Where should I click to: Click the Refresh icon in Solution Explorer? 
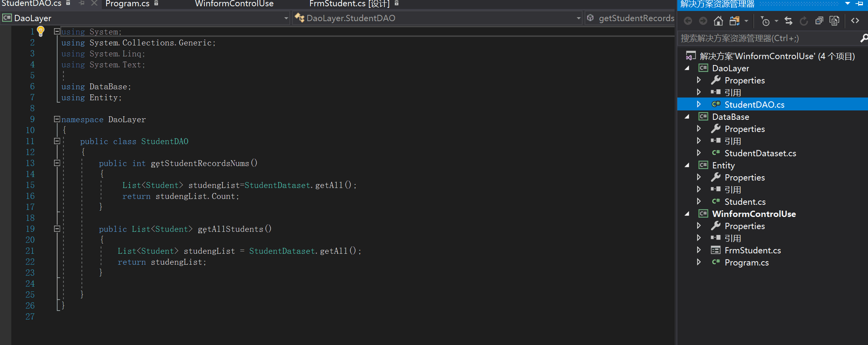click(x=804, y=21)
